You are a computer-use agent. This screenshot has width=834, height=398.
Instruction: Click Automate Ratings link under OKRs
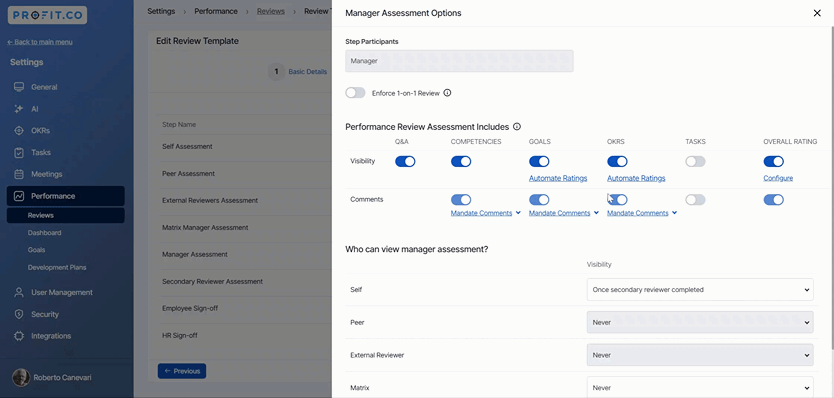636,178
